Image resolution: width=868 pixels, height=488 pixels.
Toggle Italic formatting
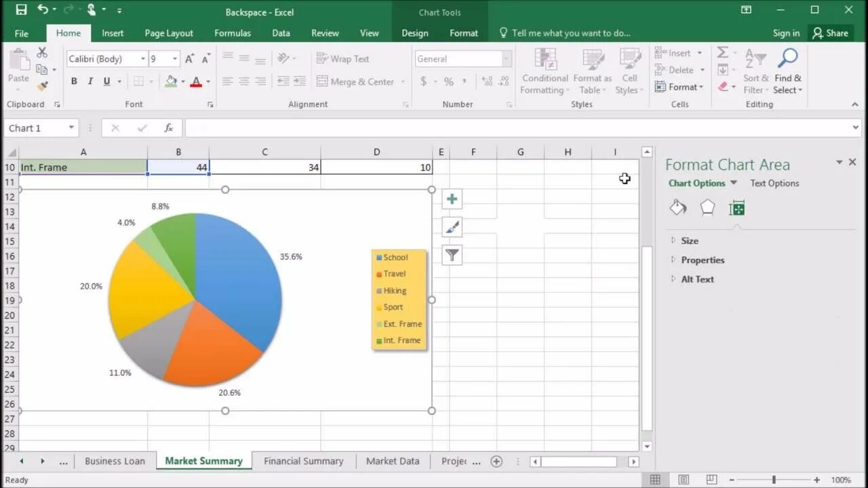[x=90, y=81]
